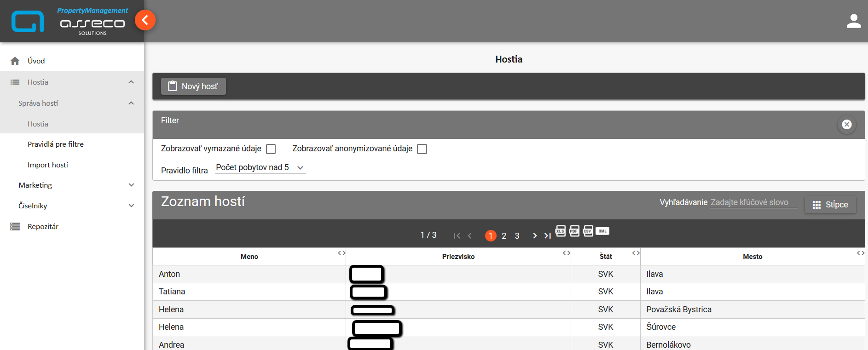The image size is (868, 350).
Task: Open Pravidlá pre filtre menu item
Action: click(56, 144)
